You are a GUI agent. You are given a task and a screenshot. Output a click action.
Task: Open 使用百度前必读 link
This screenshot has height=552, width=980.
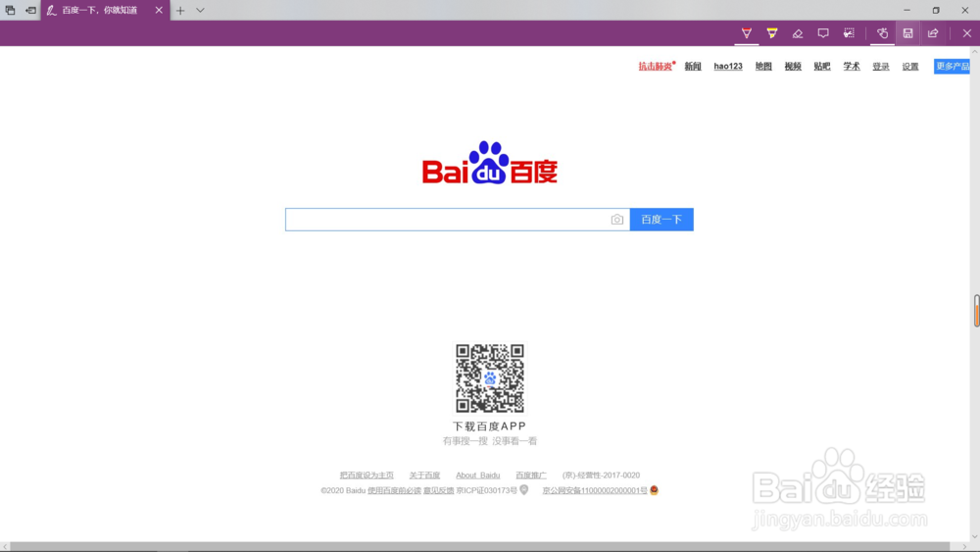(394, 491)
